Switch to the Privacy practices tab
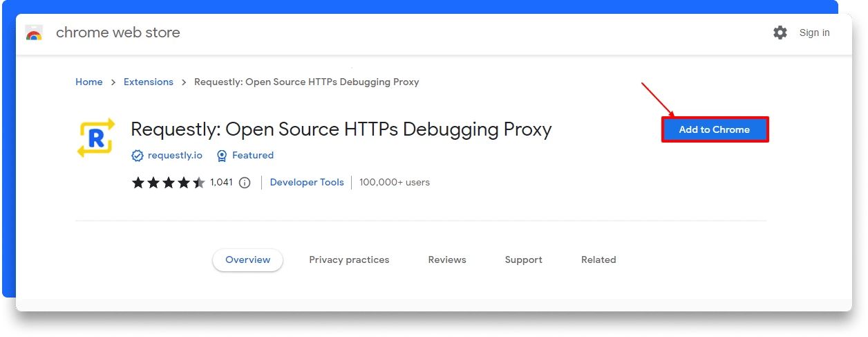This screenshot has height=337, width=868. [x=349, y=260]
